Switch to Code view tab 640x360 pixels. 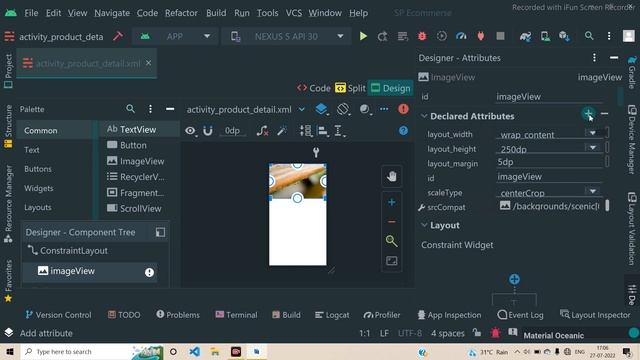313,88
